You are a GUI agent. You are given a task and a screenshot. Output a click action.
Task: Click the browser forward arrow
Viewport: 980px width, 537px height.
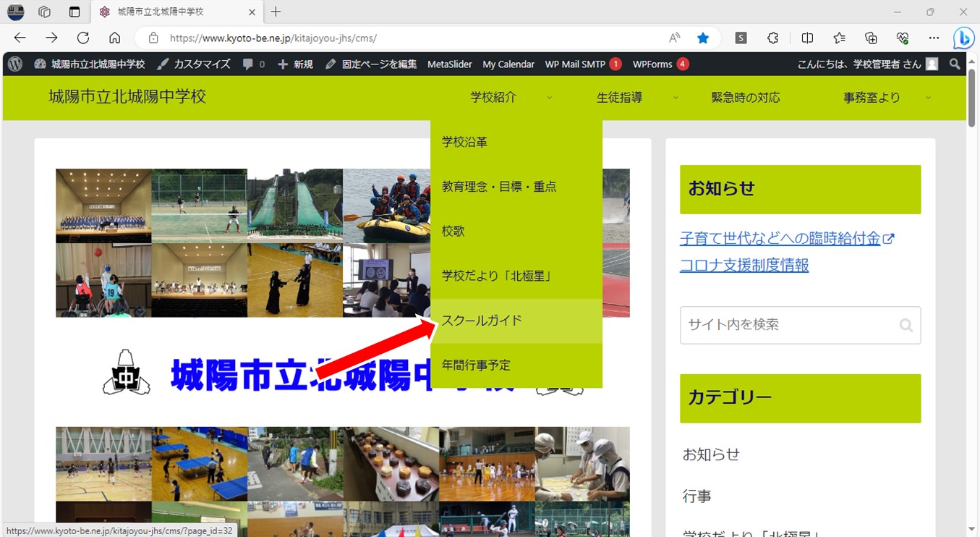[x=51, y=38]
